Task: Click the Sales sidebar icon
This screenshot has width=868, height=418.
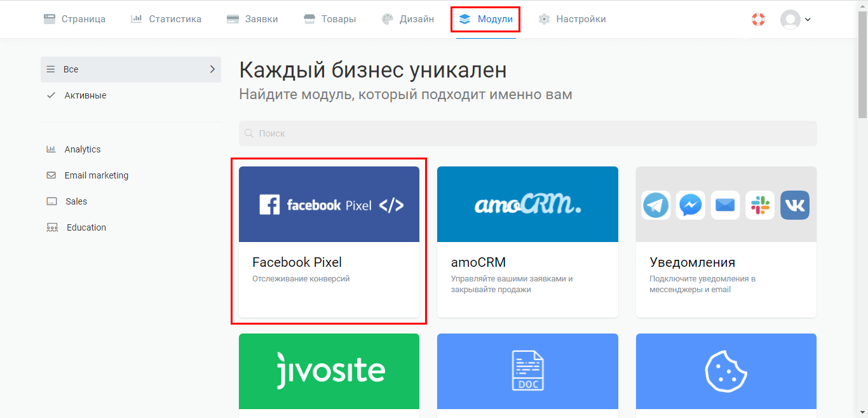Action: coord(51,201)
